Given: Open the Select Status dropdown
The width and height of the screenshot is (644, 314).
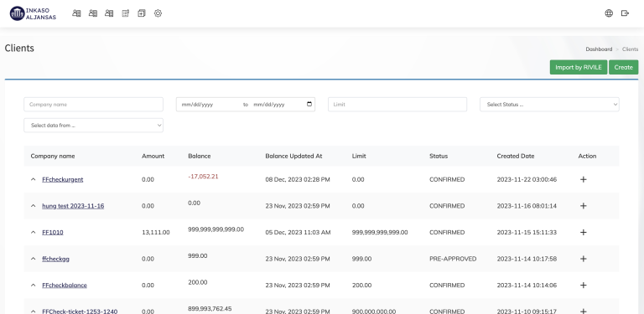Looking at the screenshot, I should coord(549,105).
